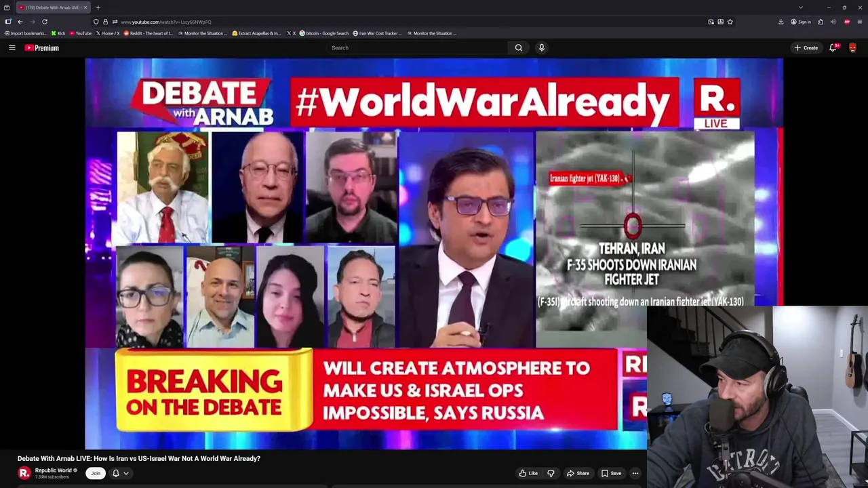Open the Firefox sidebar toggle icon

tap(7, 22)
